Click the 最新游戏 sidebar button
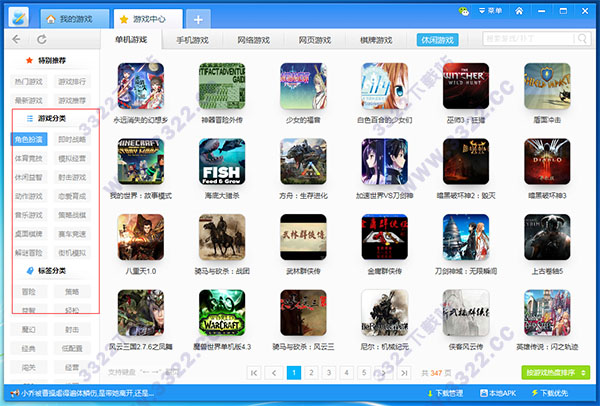The width and height of the screenshot is (600, 406). tap(29, 101)
